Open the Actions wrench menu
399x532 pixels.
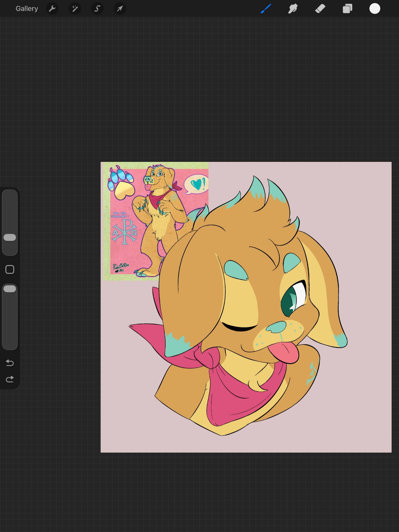[52, 9]
